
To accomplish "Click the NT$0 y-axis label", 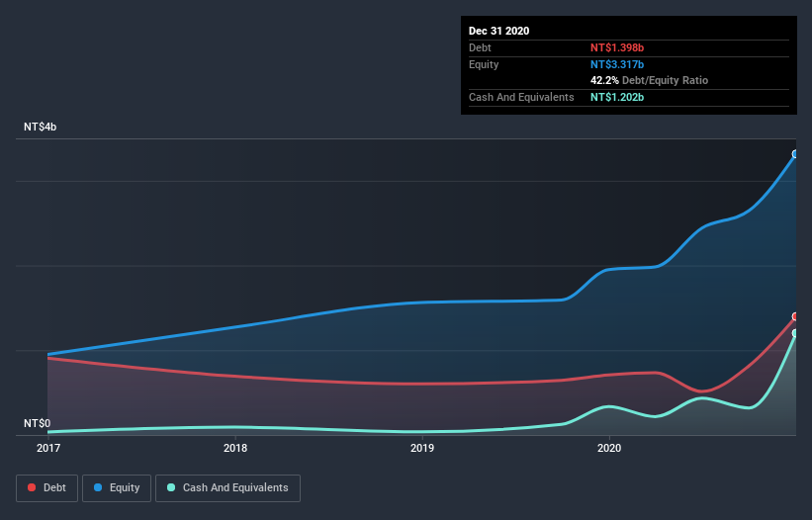I will (x=38, y=423).
